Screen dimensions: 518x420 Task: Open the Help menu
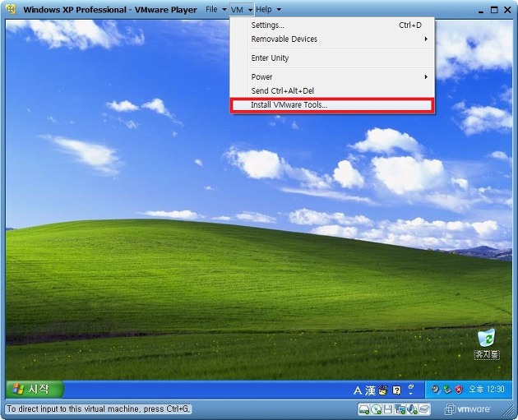264,9
